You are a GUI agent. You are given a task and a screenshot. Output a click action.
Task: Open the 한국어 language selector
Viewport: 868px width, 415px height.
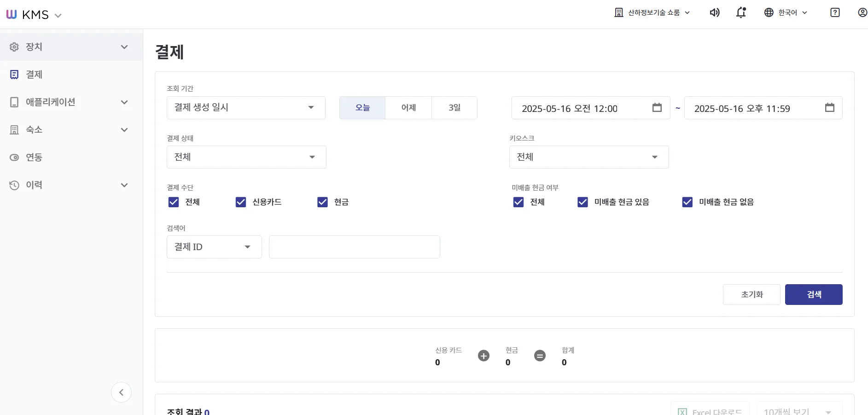pos(786,12)
